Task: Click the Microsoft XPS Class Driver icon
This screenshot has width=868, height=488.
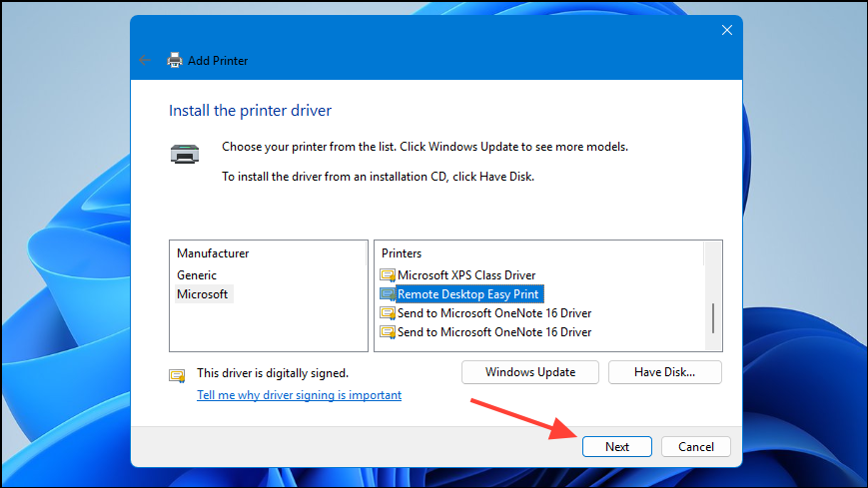Action: (388, 275)
